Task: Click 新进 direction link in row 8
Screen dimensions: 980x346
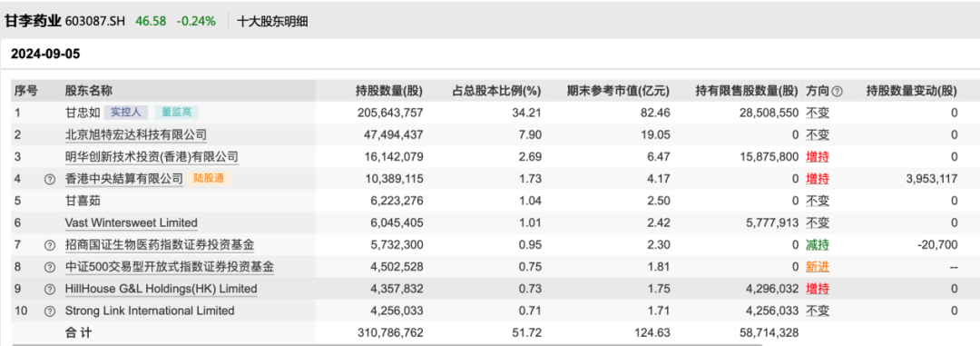Action: coord(818,267)
